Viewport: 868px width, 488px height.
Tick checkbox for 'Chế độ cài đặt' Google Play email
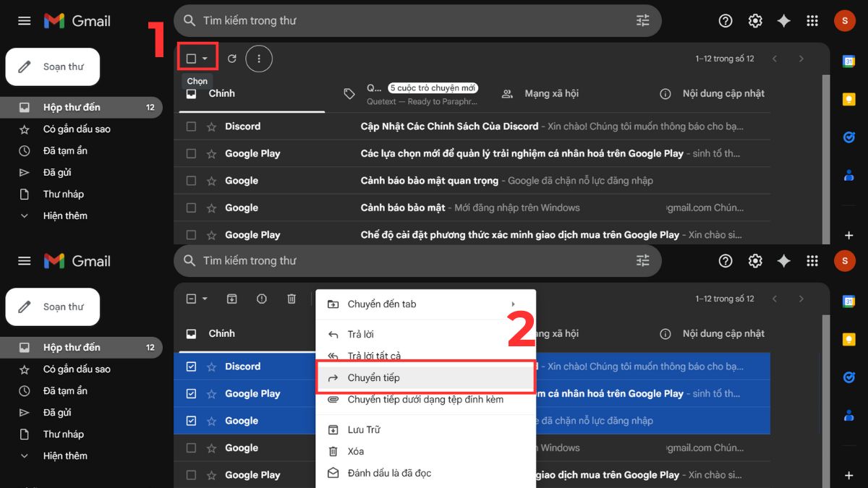[191, 235]
